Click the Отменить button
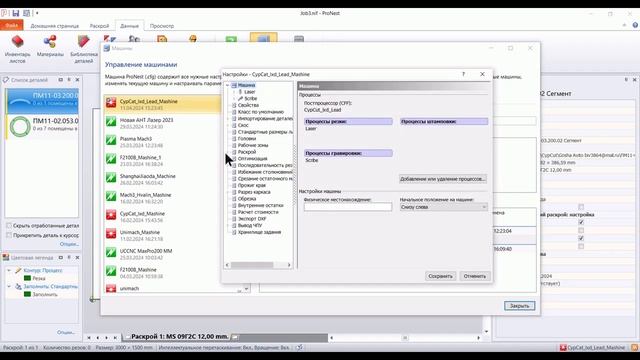640x360 pixels. [475, 276]
